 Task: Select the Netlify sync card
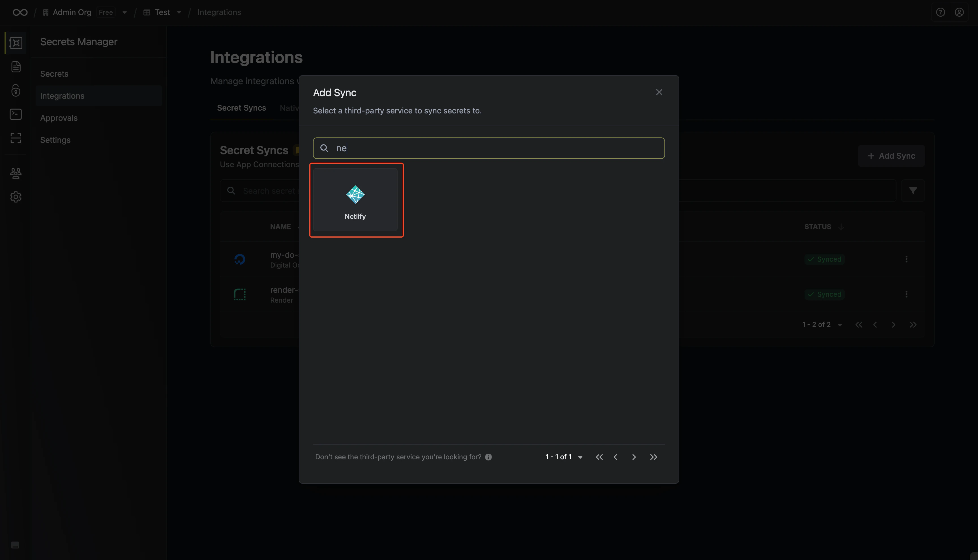click(x=355, y=200)
